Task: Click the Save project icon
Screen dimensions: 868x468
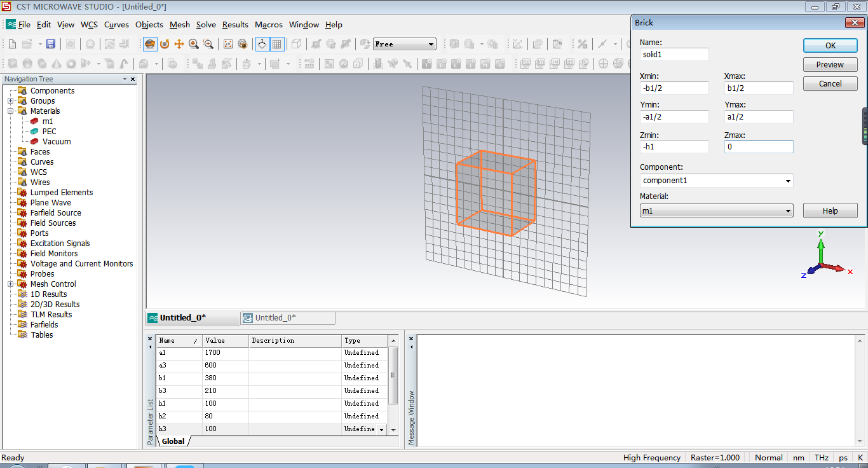Action: (51, 44)
